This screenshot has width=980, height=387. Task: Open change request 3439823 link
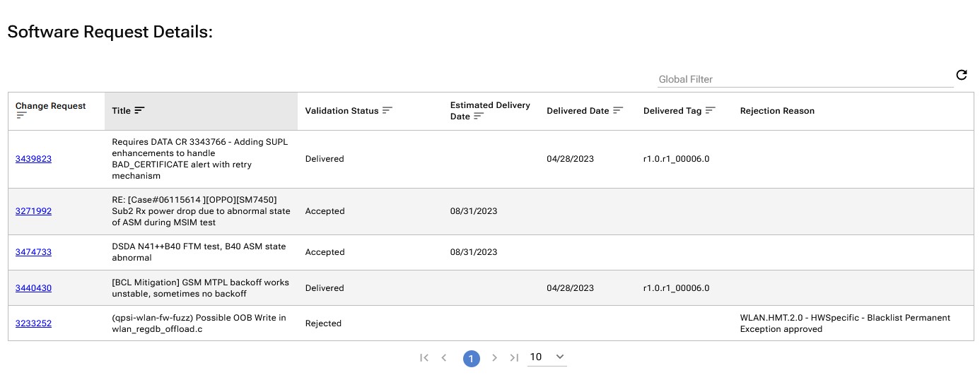(x=33, y=159)
